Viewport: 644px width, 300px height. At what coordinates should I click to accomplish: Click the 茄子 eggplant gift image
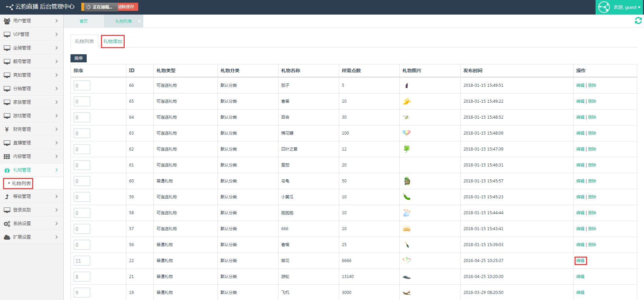pyautogui.click(x=407, y=85)
